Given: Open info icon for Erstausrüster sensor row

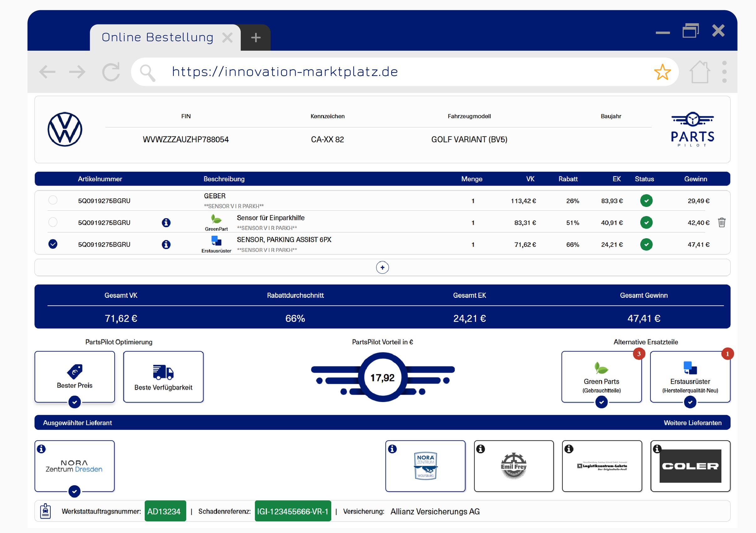Looking at the screenshot, I should point(166,245).
